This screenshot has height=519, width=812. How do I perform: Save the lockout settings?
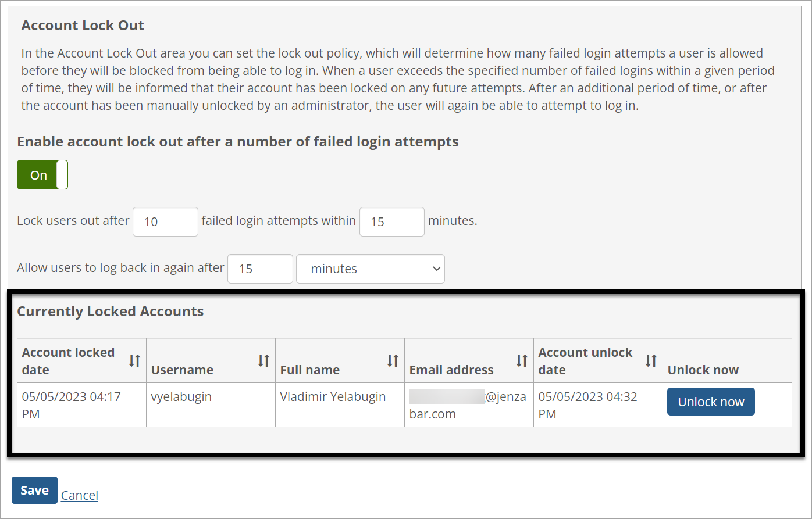tap(34, 490)
